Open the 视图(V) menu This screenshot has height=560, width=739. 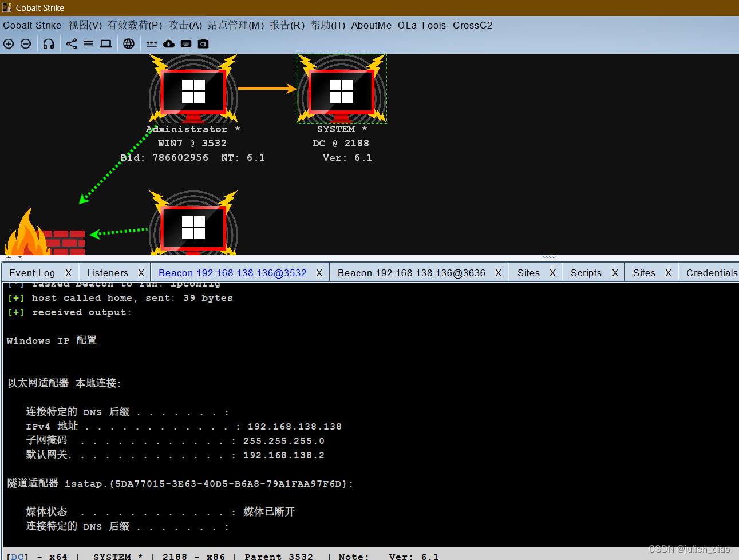click(85, 25)
